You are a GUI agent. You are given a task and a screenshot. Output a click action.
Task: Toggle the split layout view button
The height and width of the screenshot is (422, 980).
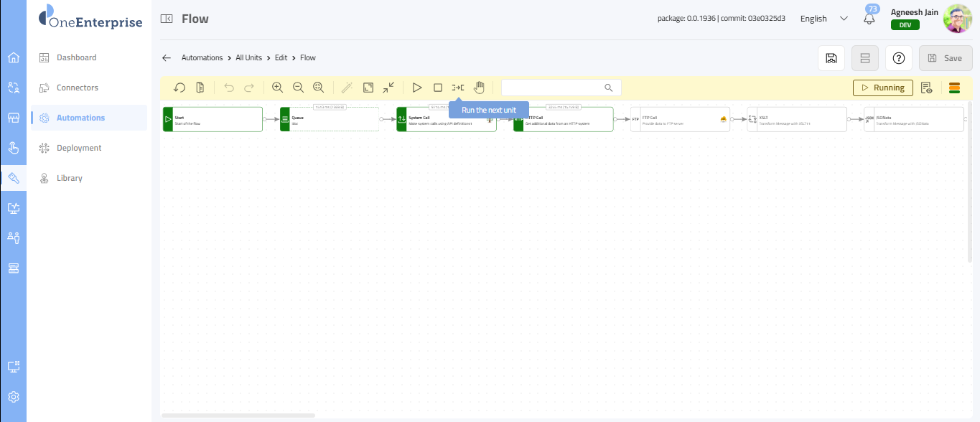tap(864, 58)
